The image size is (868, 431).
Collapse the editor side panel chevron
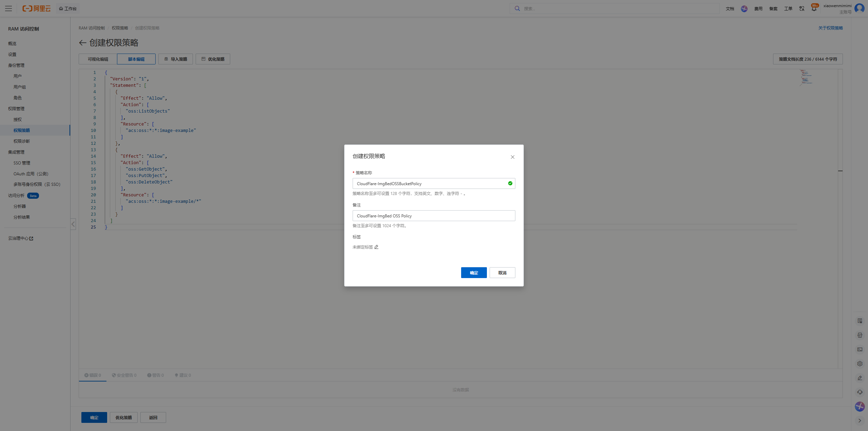[x=73, y=224]
